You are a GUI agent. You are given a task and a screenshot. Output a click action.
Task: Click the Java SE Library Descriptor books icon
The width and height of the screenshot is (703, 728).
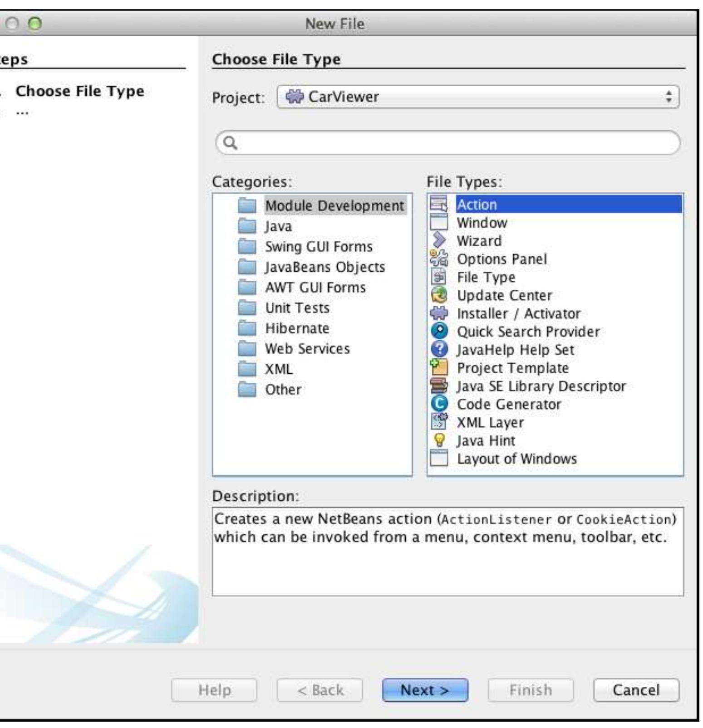click(x=438, y=386)
